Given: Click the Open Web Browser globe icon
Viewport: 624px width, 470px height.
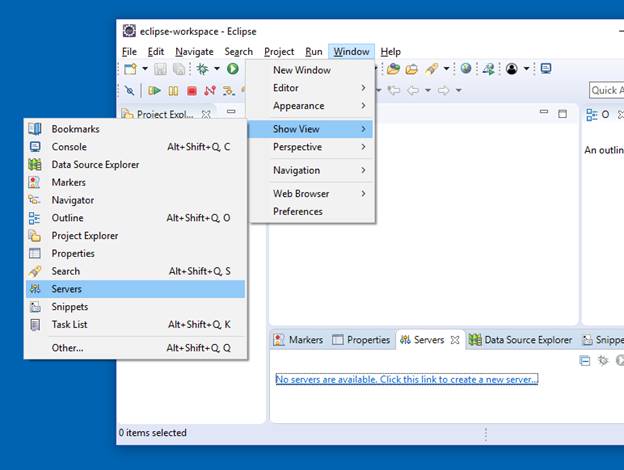Looking at the screenshot, I should (466, 69).
